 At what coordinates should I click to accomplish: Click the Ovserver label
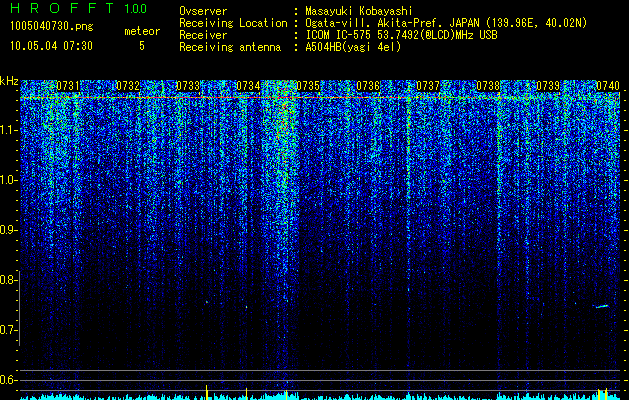[203, 11]
